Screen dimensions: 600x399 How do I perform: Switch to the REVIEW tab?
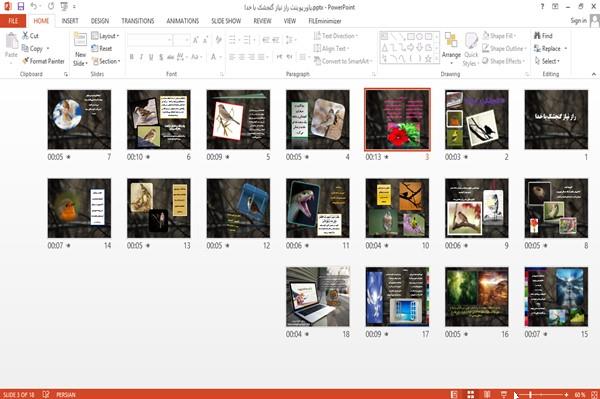(x=262, y=21)
